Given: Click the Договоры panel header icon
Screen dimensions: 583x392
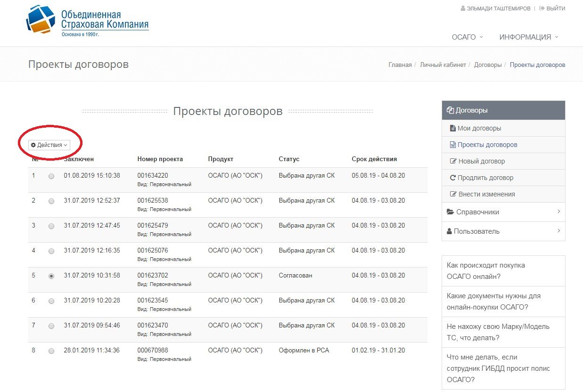Looking at the screenshot, I should pos(450,110).
